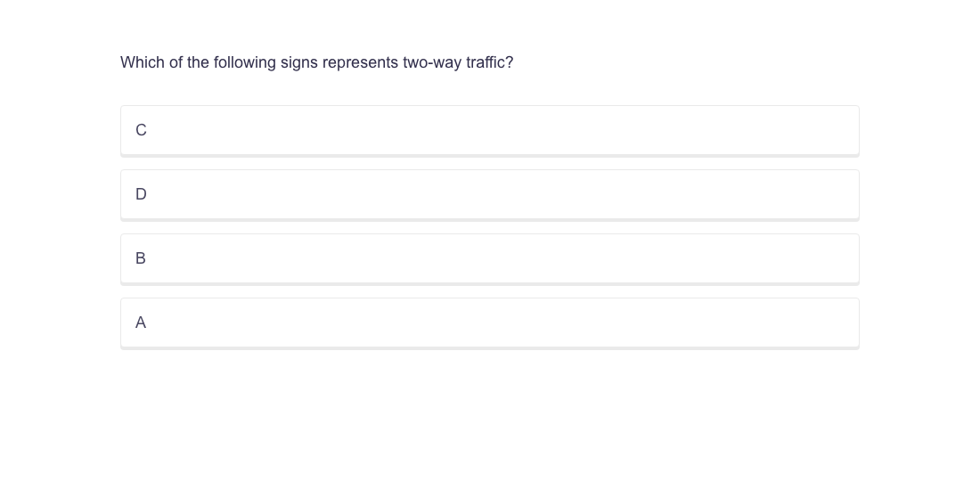
Task: Choose answer option D
Action: [x=489, y=194]
